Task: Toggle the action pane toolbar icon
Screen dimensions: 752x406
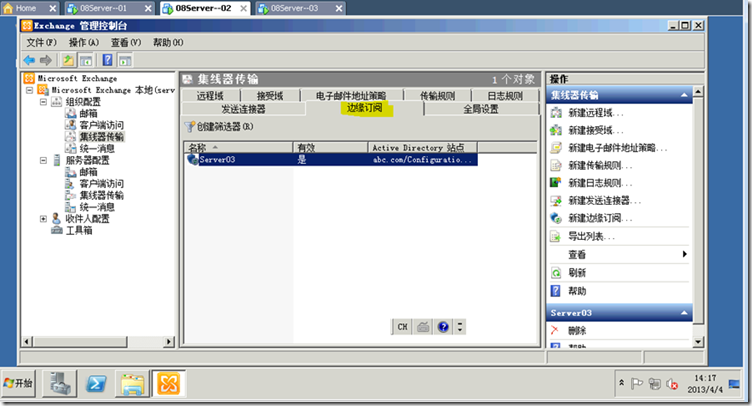Action: pos(125,60)
